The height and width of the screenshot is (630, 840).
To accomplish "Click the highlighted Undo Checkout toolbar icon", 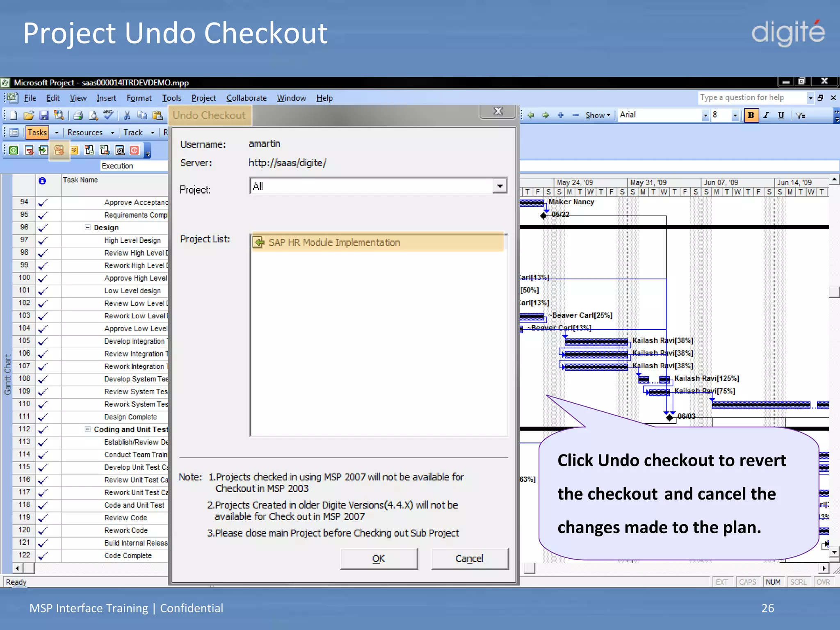I will click(x=59, y=150).
